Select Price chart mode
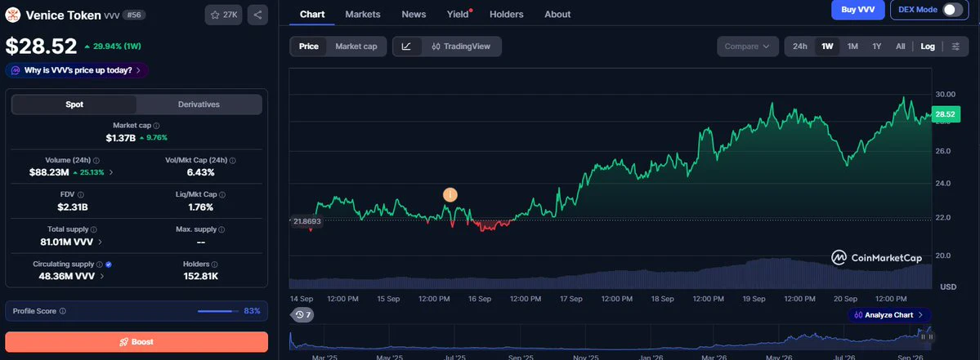Screen dimensions: 980x360 point(308,47)
